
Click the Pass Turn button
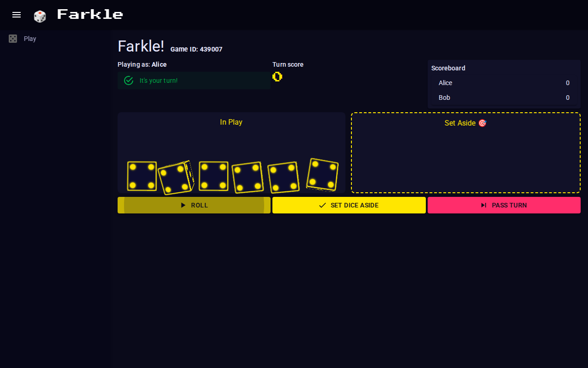tap(504, 205)
